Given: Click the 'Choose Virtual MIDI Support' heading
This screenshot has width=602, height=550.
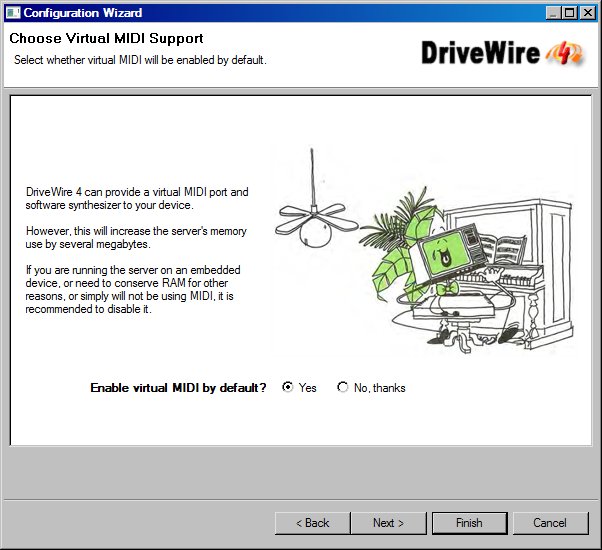Looking at the screenshot, I should (106, 38).
